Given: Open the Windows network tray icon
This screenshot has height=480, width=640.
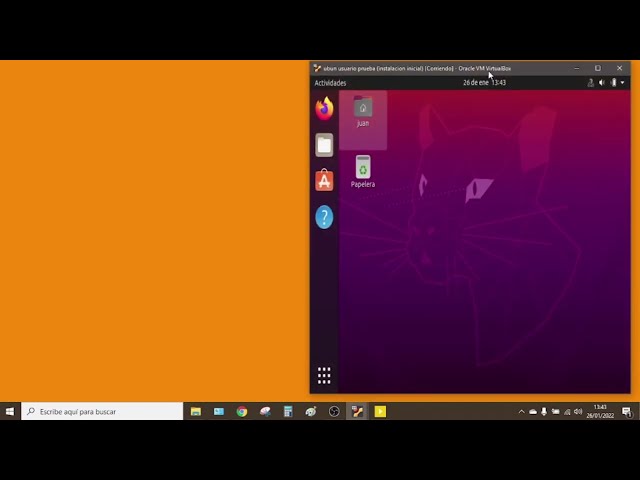Looking at the screenshot, I should coord(567,412).
